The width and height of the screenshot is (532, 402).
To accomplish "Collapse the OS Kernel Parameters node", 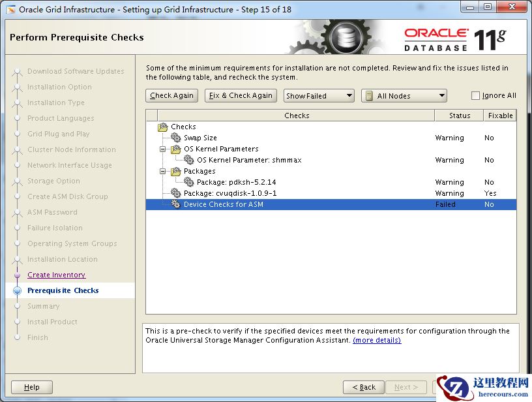I will point(163,149).
